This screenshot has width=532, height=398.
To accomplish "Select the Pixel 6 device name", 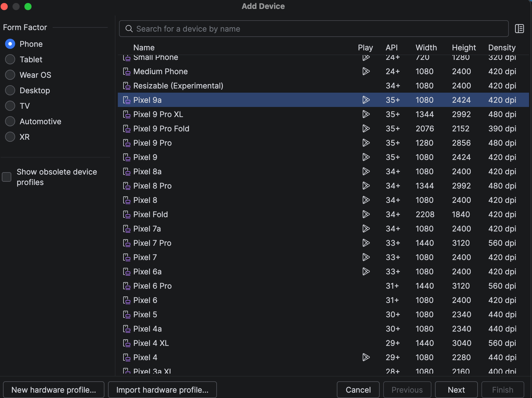I will click(x=145, y=300).
